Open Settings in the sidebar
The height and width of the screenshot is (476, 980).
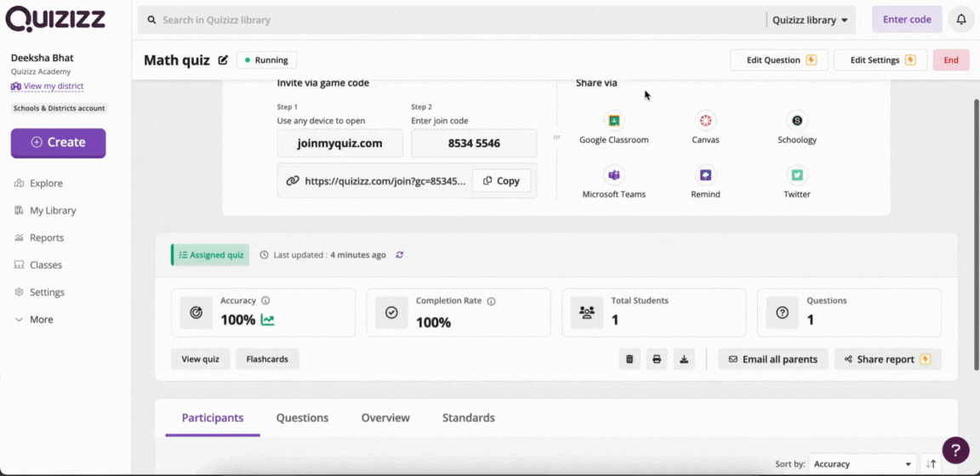[x=39, y=292]
